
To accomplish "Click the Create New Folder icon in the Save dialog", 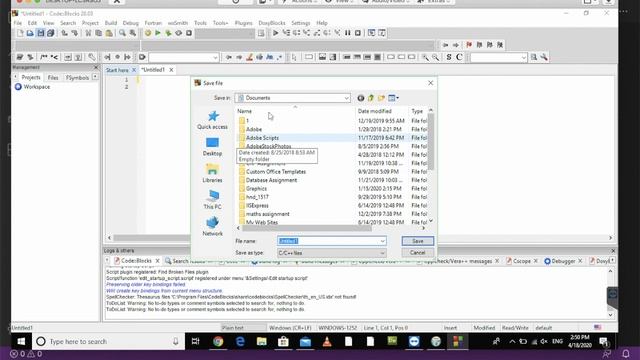I will (x=381, y=98).
